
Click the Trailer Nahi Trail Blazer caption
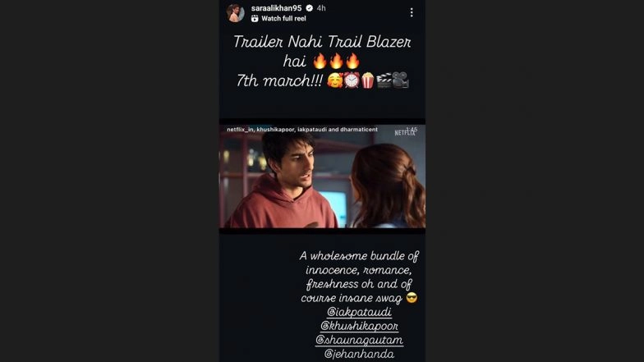point(322,42)
